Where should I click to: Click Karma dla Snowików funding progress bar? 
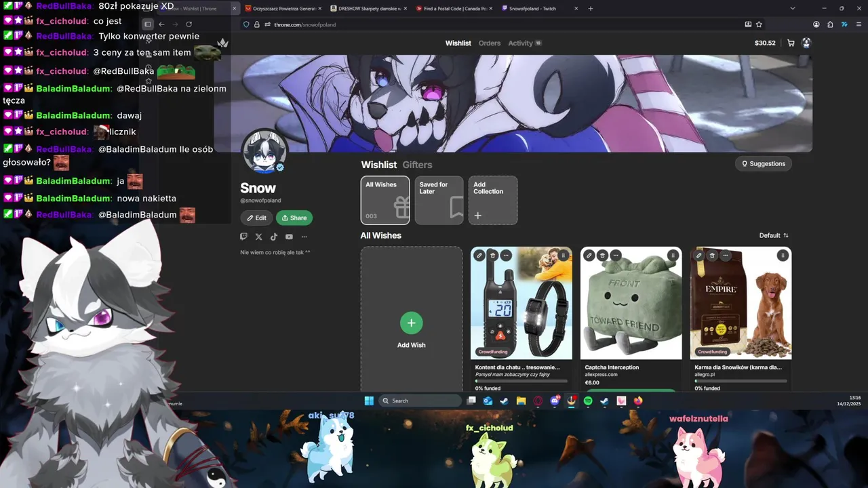[741, 382]
